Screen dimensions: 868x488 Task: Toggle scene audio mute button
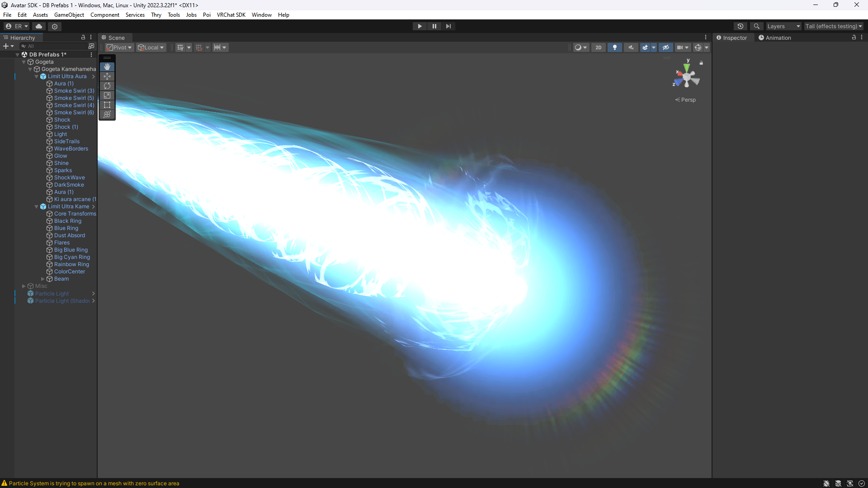pos(631,47)
